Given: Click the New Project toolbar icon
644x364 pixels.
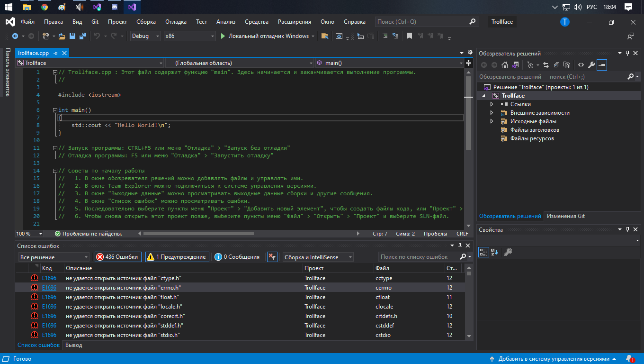Looking at the screenshot, I should click(x=45, y=36).
